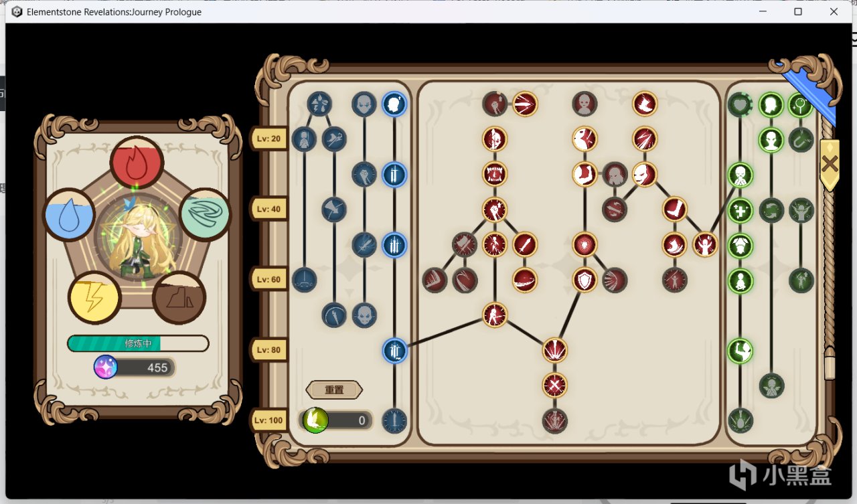
Task: Select the locked blue fist skill
Action: (364, 174)
